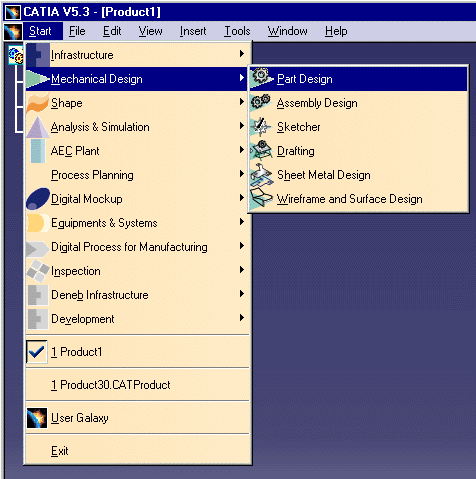Click the product tree root icon

click(16, 56)
